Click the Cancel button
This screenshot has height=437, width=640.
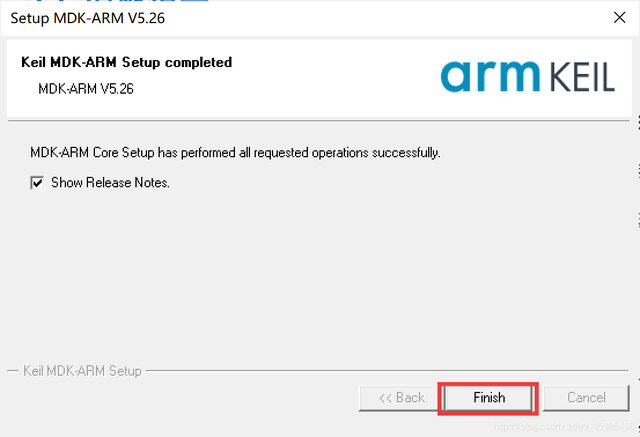586,398
